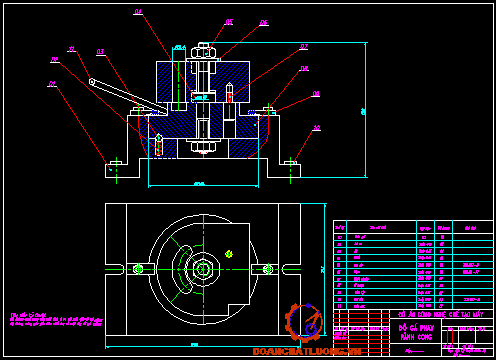Click the pink technical requirements note

[56, 320]
